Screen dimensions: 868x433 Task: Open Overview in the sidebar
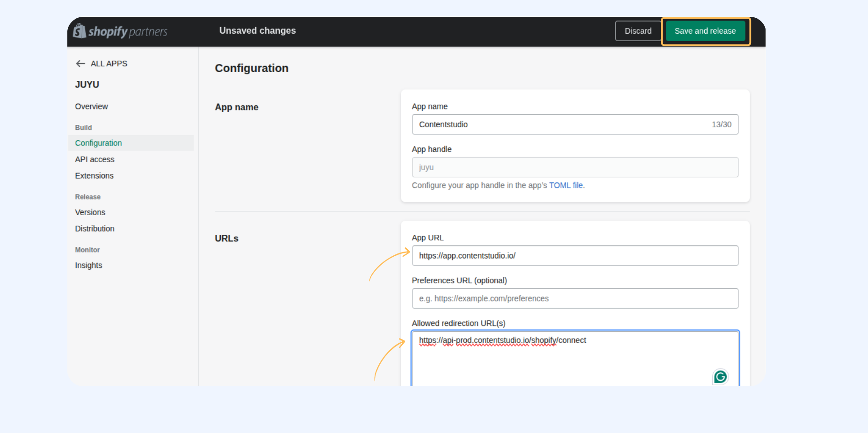[x=92, y=107]
